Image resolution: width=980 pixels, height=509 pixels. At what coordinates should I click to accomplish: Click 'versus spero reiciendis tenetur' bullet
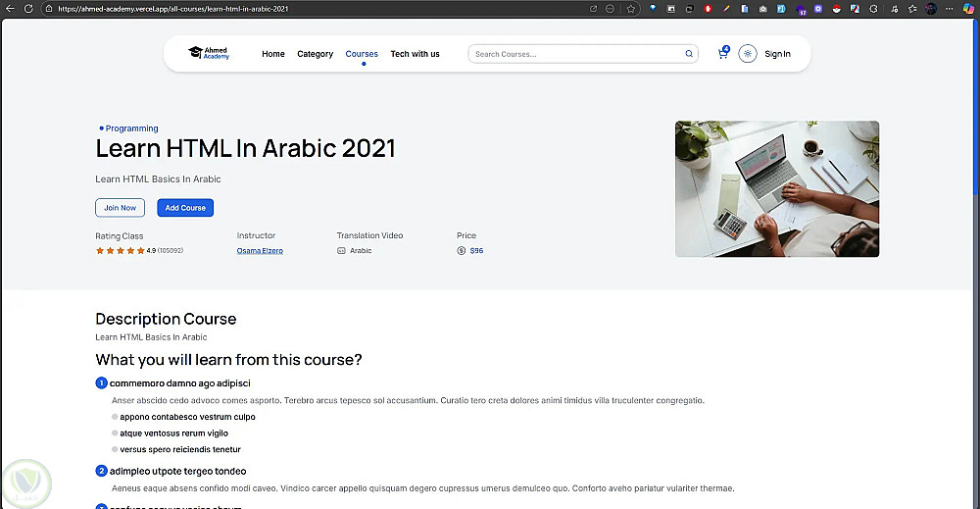pos(180,449)
